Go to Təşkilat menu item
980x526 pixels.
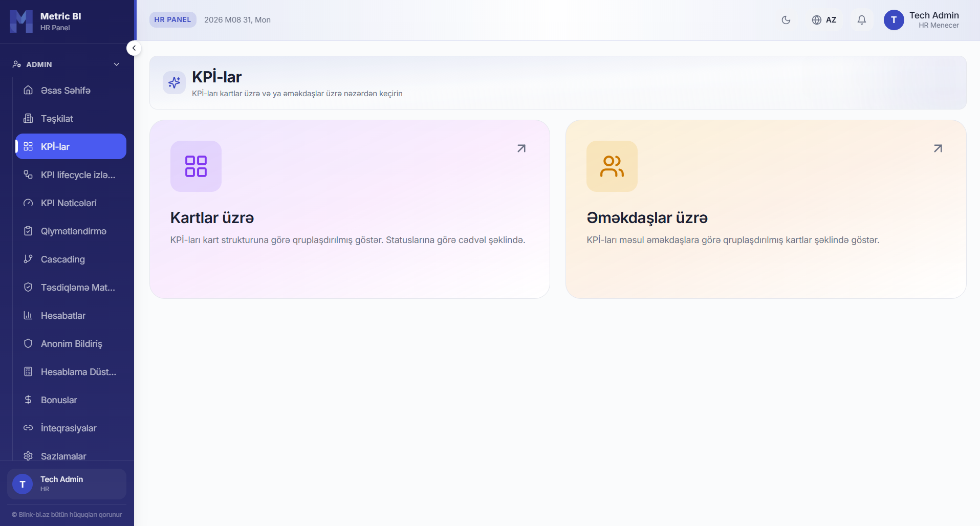[71, 118]
